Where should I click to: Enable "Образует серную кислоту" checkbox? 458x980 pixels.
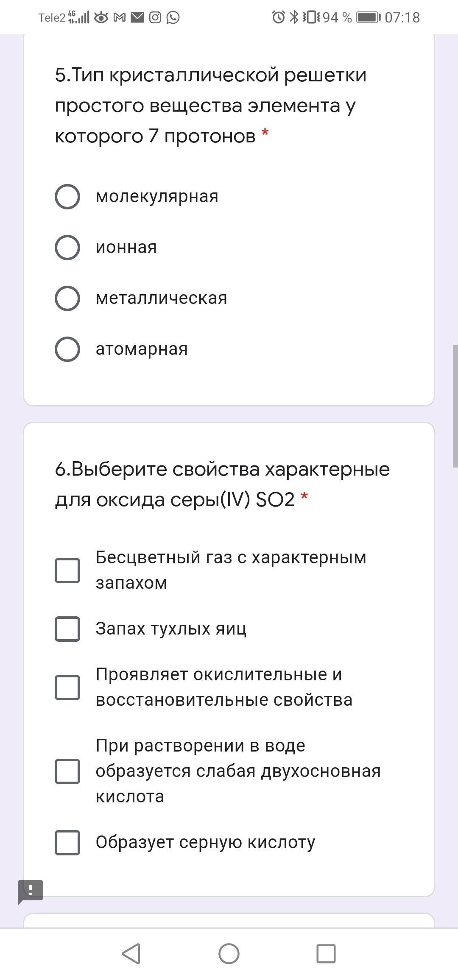67,842
